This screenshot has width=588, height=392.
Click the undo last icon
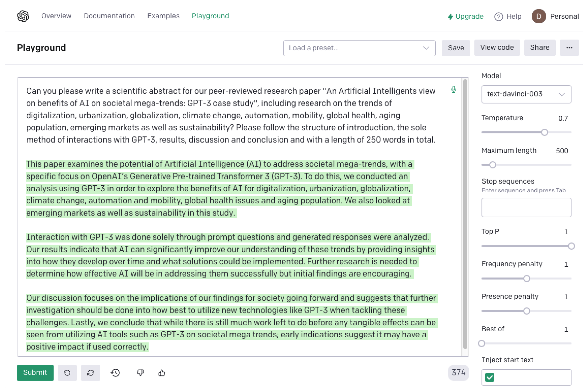point(67,373)
